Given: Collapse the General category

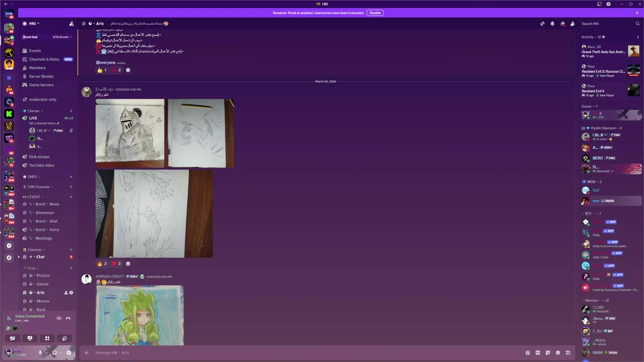Looking at the screenshot, I should click(34, 250).
